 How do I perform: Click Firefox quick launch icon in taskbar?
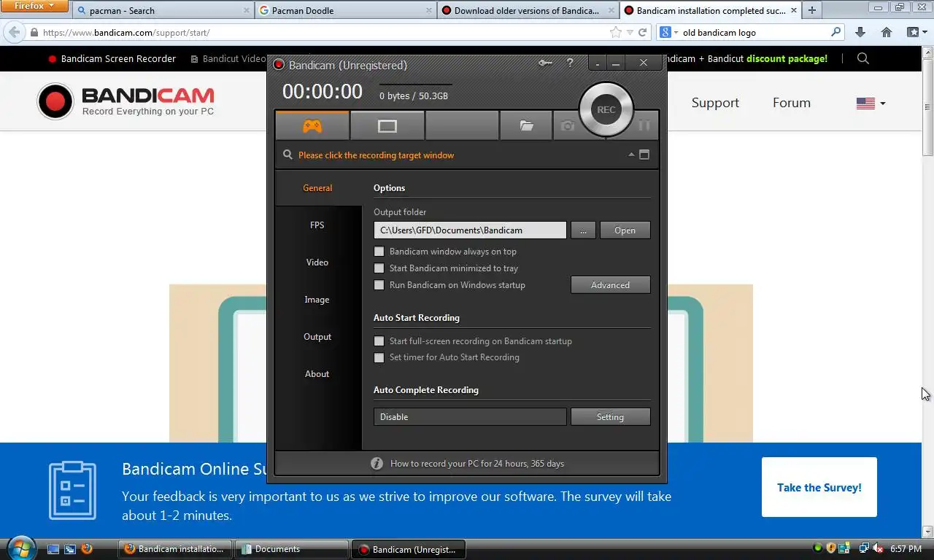pos(87,549)
